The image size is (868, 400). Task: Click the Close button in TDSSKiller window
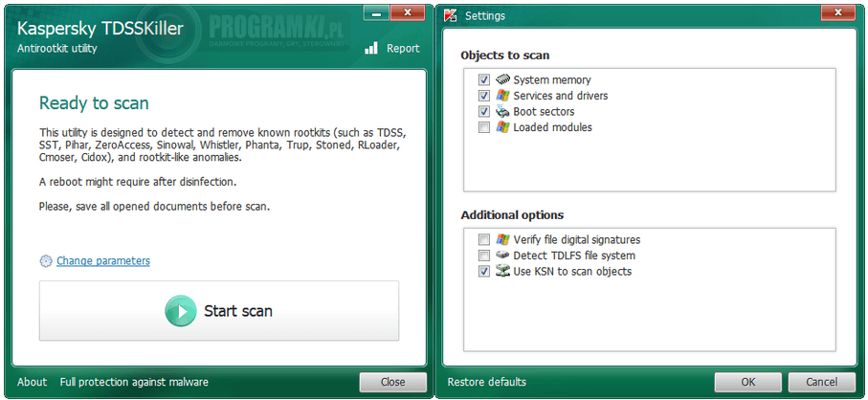(393, 382)
